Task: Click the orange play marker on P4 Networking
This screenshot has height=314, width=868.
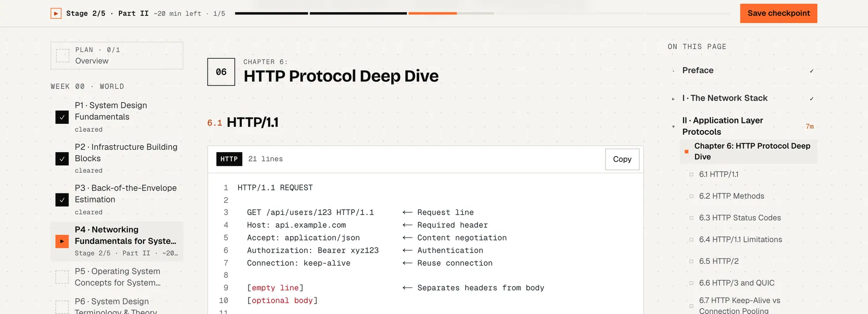Action: 62,241
